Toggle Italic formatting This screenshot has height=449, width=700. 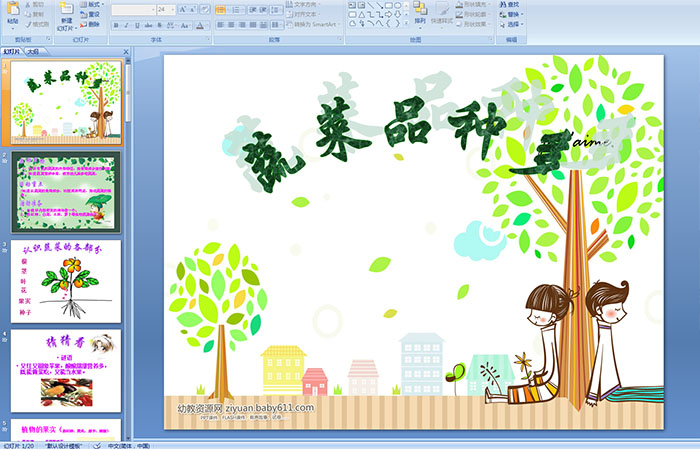[x=126, y=25]
